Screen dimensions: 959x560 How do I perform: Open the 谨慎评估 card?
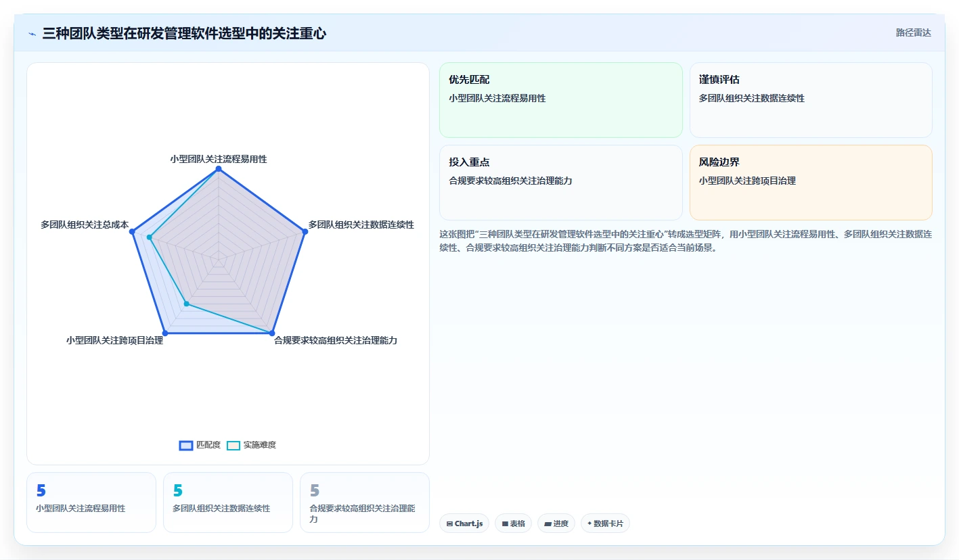pos(811,100)
